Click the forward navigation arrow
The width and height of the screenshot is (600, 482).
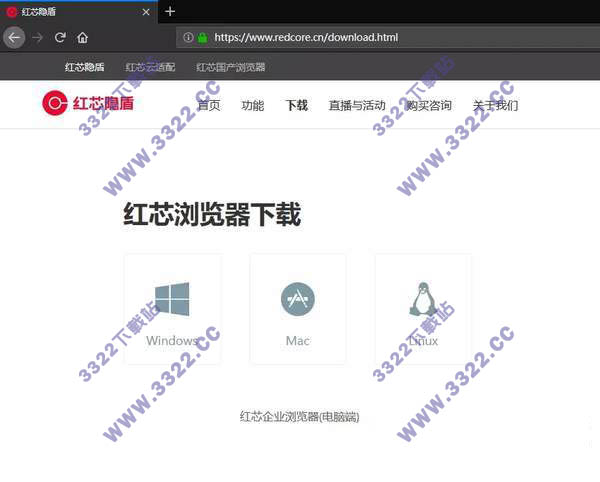37,37
